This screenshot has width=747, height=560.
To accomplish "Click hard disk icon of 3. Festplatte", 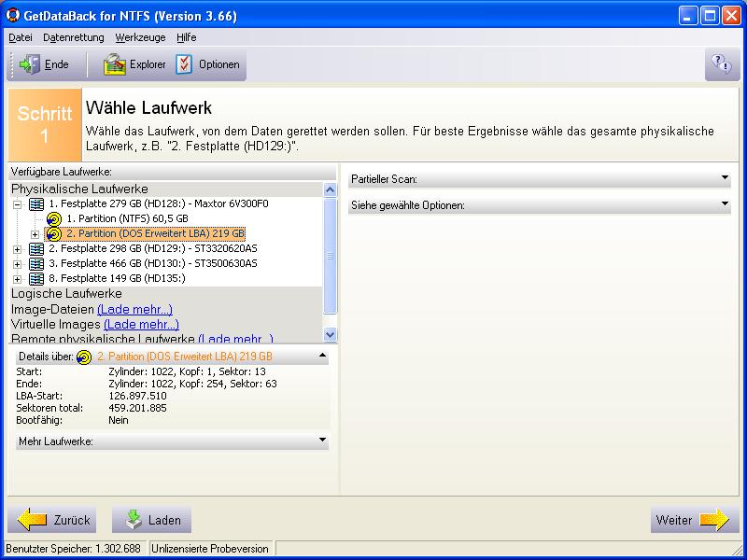I will pos(36,263).
